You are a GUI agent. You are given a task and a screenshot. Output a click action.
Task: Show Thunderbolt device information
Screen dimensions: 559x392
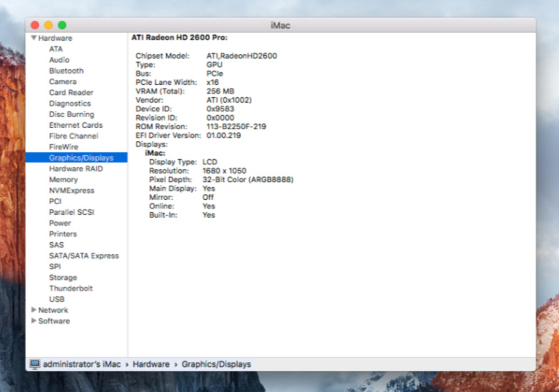click(x=71, y=288)
